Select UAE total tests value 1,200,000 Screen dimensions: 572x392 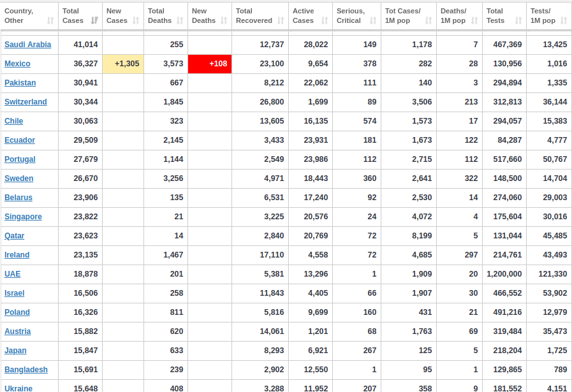tap(504, 274)
